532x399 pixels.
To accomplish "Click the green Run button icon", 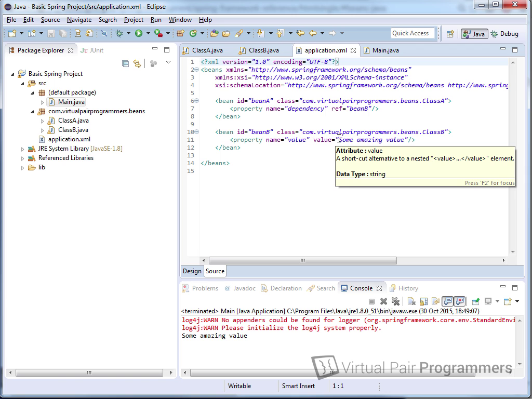I will pyautogui.click(x=138, y=33).
